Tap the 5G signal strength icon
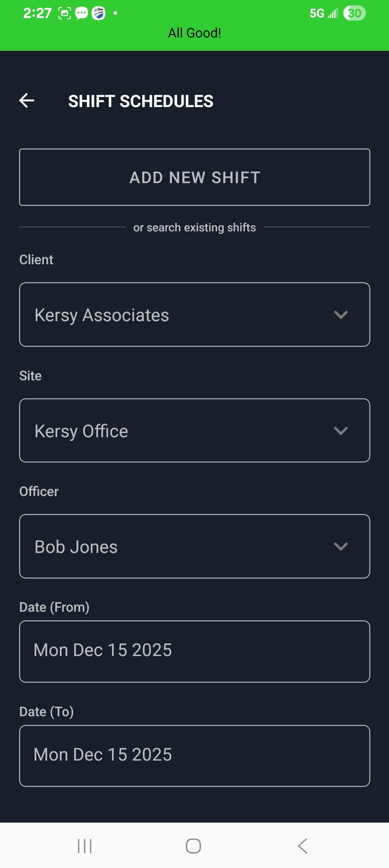The height and width of the screenshot is (868, 389). [x=324, y=13]
